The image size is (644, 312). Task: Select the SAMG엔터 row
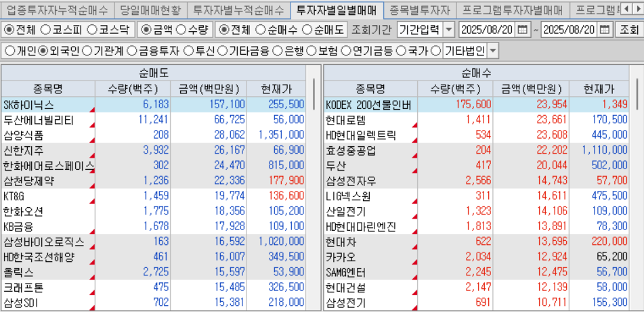click(x=477, y=273)
